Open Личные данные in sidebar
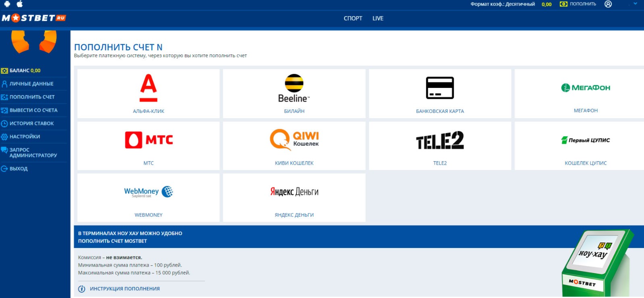Viewport: 644px width, 298px height. click(31, 84)
